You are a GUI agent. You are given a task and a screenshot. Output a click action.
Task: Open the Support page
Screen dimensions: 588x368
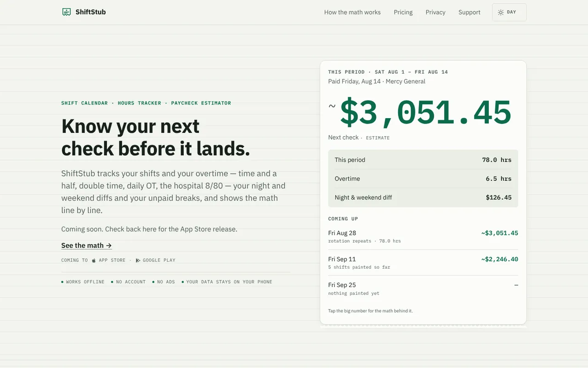click(469, 12)
